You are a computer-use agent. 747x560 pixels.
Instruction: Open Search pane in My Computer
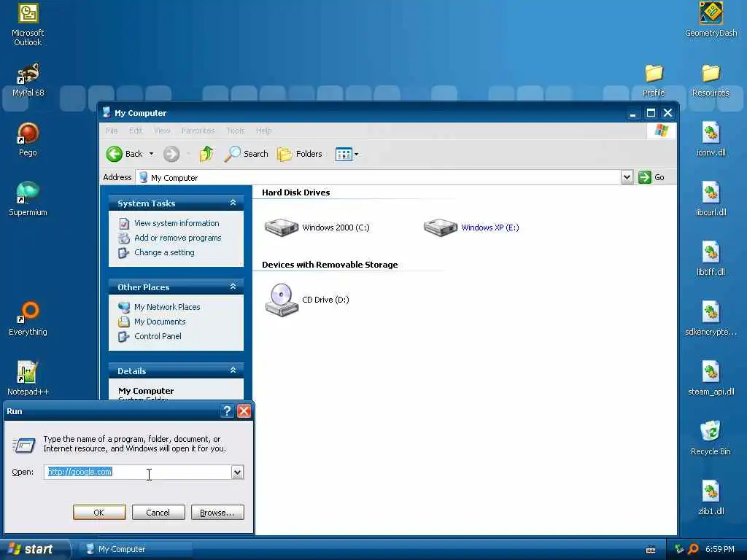click(x=247, y=154)
